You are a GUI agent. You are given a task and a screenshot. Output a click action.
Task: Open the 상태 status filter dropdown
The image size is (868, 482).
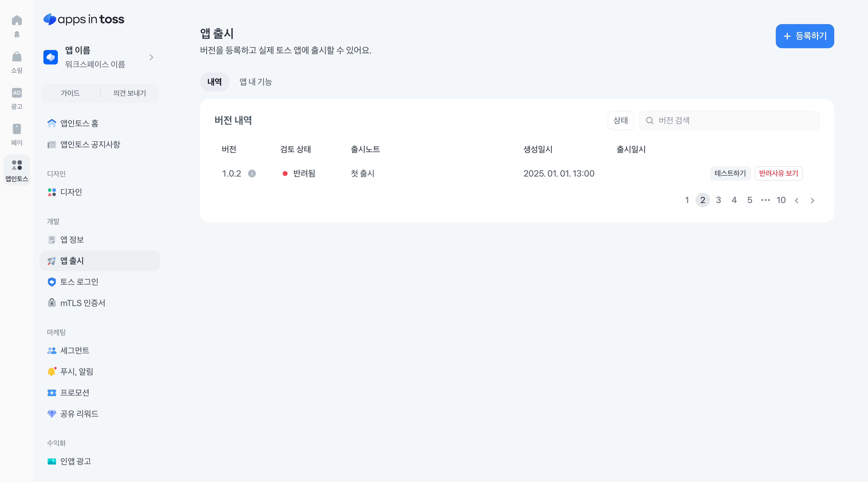click(x=620, y=120)
